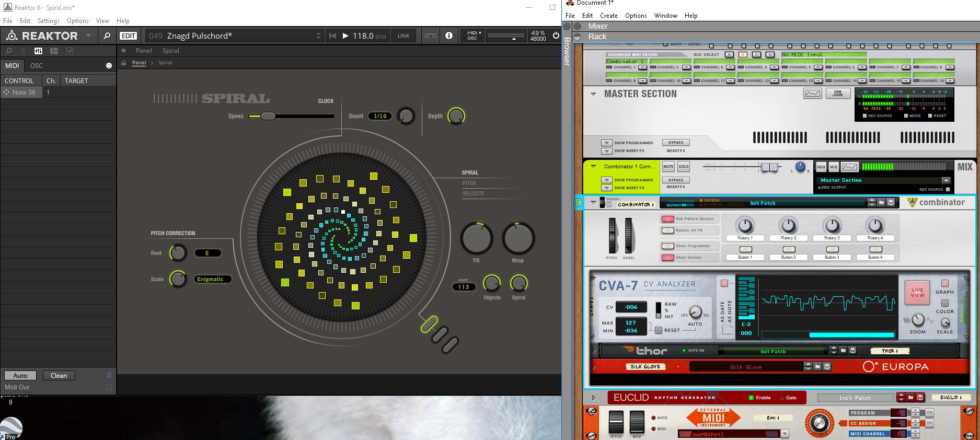Toggle Run Pattern Devices on Combinator
Viewport: 980px width, 440px height.
[667, 219]
